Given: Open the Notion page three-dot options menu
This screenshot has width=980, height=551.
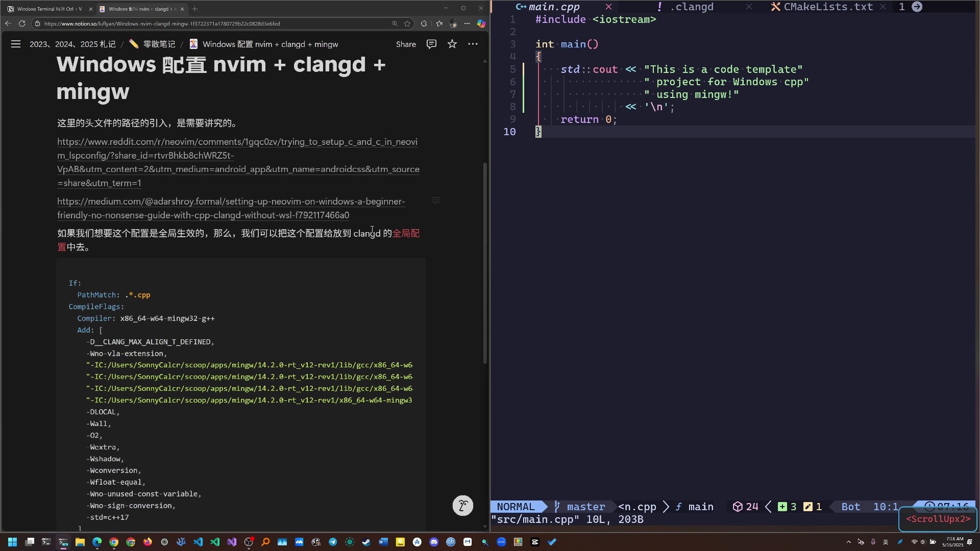Looking at the screenshot, I should tap(473, 44).
